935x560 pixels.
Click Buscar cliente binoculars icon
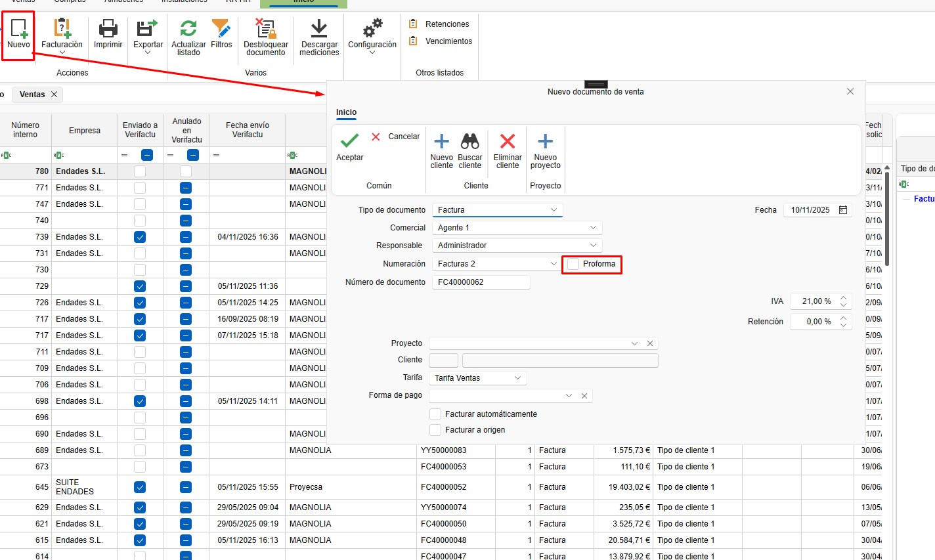(469, 142)
